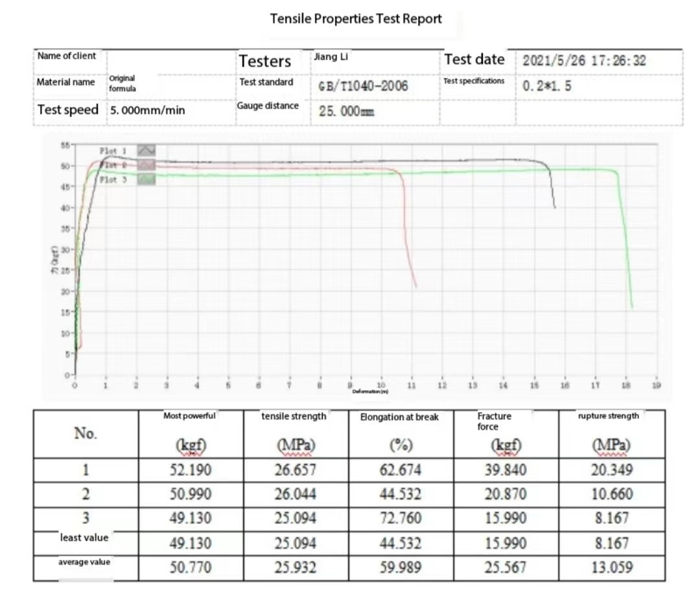Viewport: 700px width, 596px height.
Task: Click the Material name Original formula field
Action: tap(122, 83)
